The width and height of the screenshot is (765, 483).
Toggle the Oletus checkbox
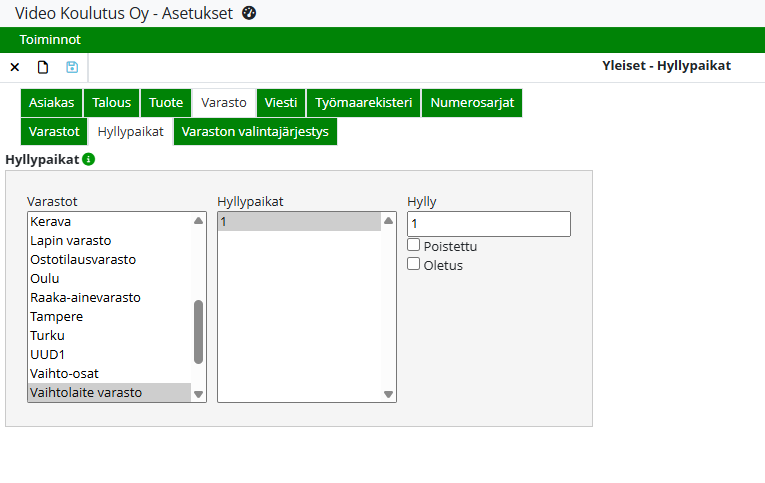[413, 265]
